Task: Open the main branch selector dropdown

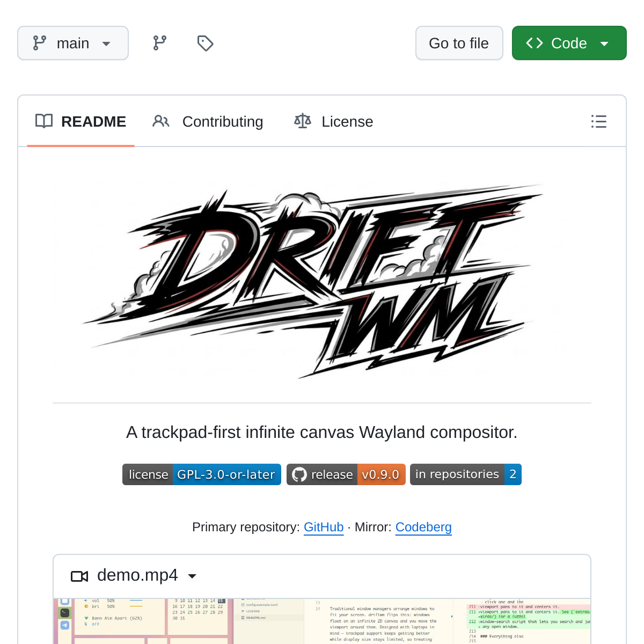Action: point(73,43)
